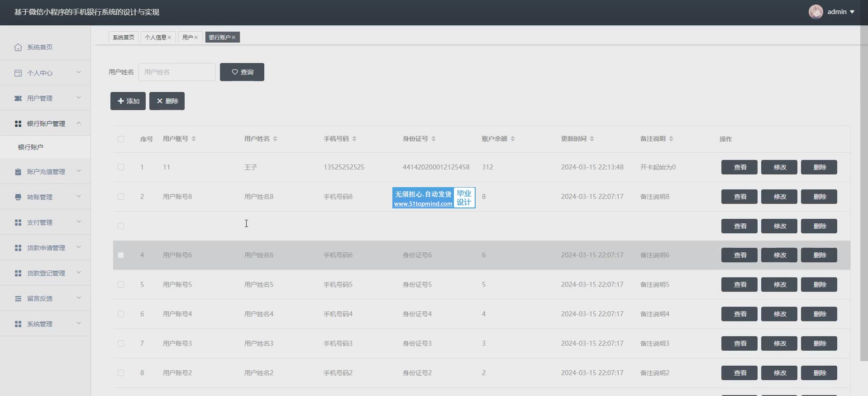868x396 pixels.
Task: Click the admin avatar image
Action: (x=816, y=12)
